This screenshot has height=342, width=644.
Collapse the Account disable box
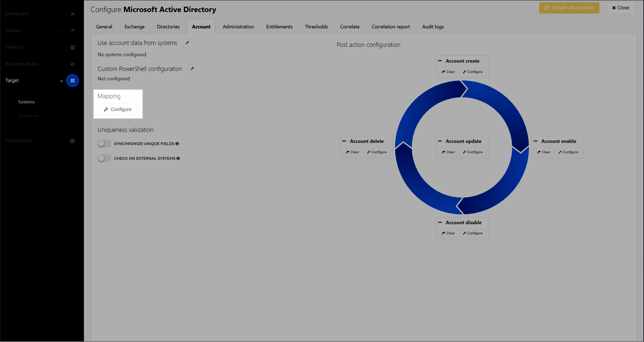click(x=440, y=223)
